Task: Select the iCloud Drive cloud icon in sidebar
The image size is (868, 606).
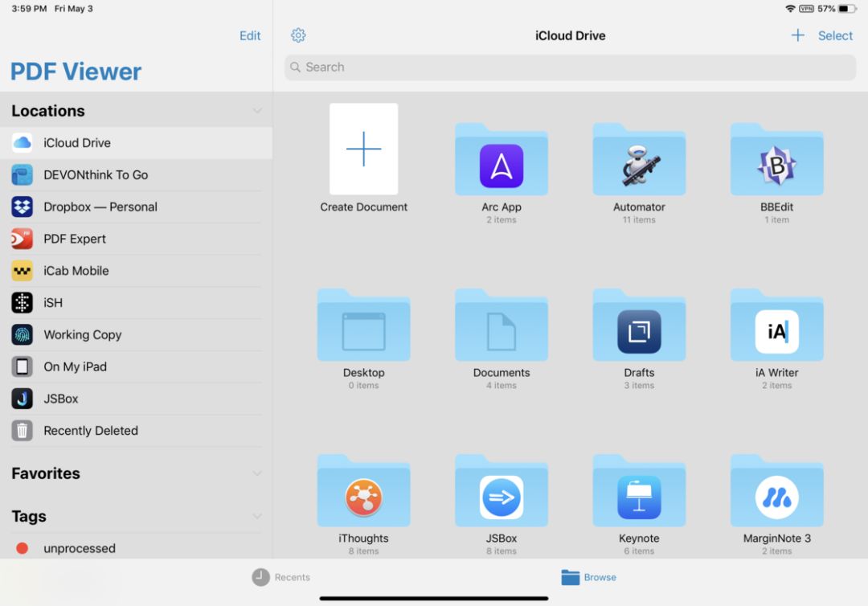Action: pyautogui.click(x=23, y=143)
